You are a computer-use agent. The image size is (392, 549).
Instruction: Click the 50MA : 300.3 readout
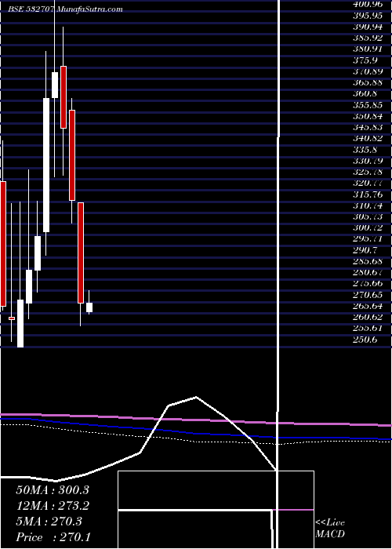[53, 490]
